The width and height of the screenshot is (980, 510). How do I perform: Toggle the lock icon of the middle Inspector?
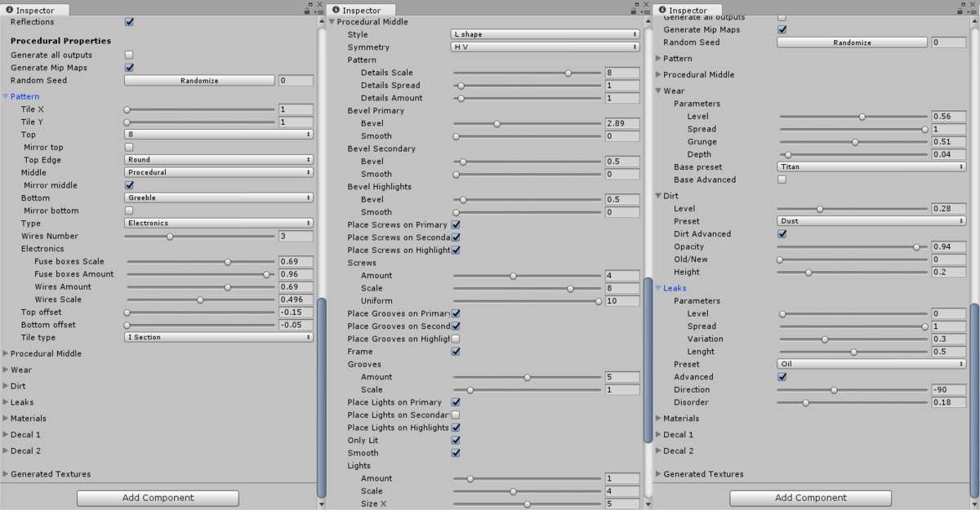(634, 11)
